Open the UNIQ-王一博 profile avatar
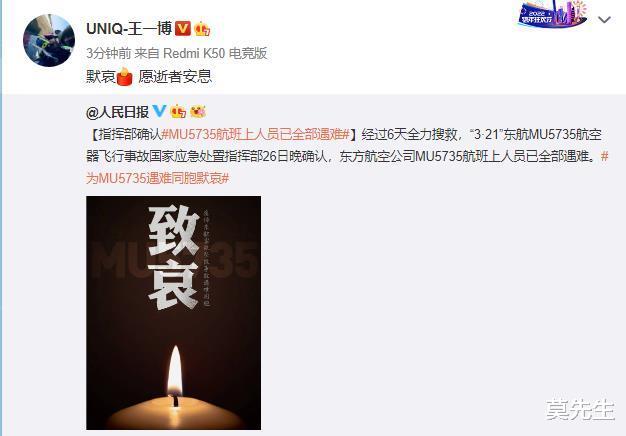626x436 pixels. click(49, 40)
